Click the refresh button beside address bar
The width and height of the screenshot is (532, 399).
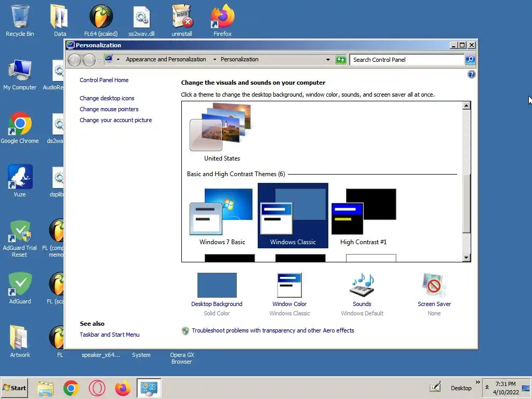(341, 60)
